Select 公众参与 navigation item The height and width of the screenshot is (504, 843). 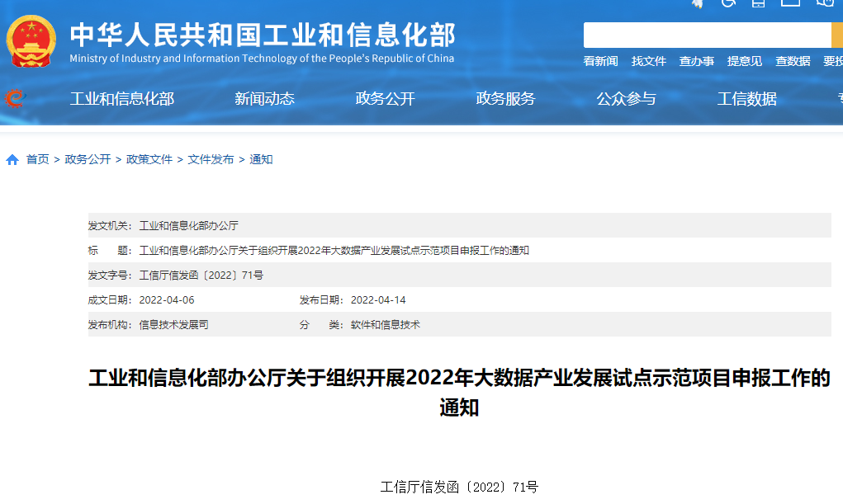point(627,99)
